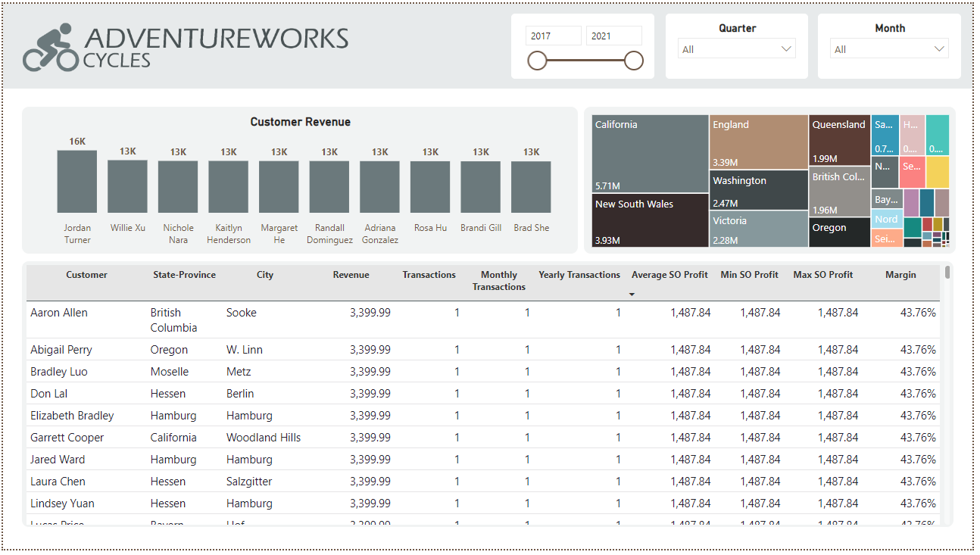Screen dimensions: 980x555
Task: Select Jordan Turner's 16K revenue bar
Action: [x=77, y=182]
